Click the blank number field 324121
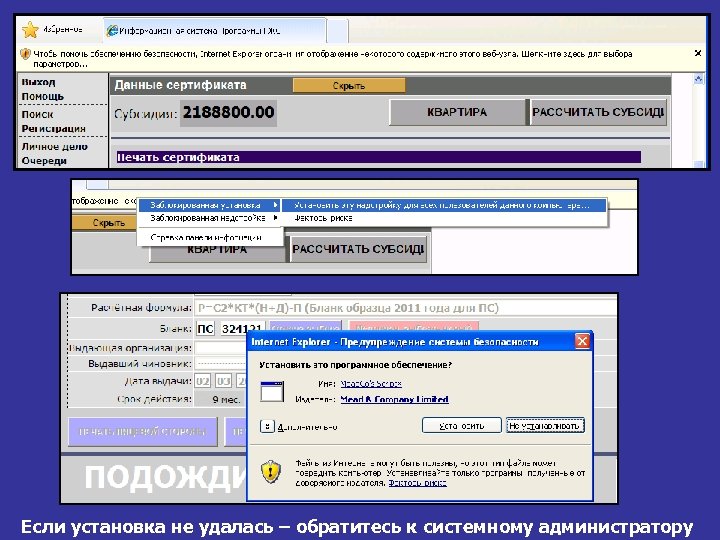The height and width of the screenshot is (540, 720). click(x=242, y=329)
